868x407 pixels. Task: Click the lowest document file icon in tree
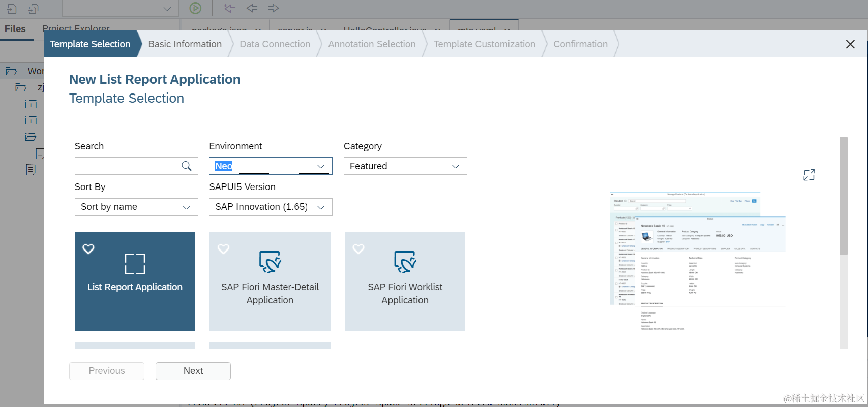point(31,170)
